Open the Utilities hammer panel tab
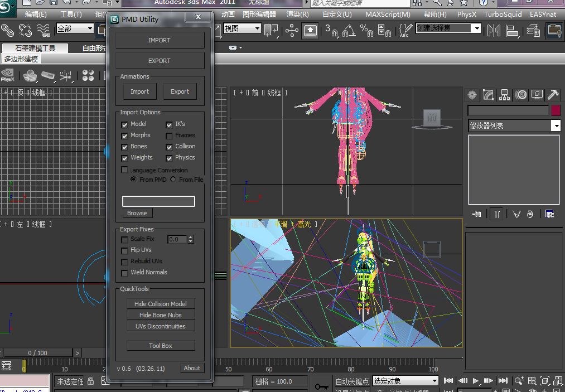Image resolution: width=565 pixels, height=392 pixels. (x=553, y=95)
